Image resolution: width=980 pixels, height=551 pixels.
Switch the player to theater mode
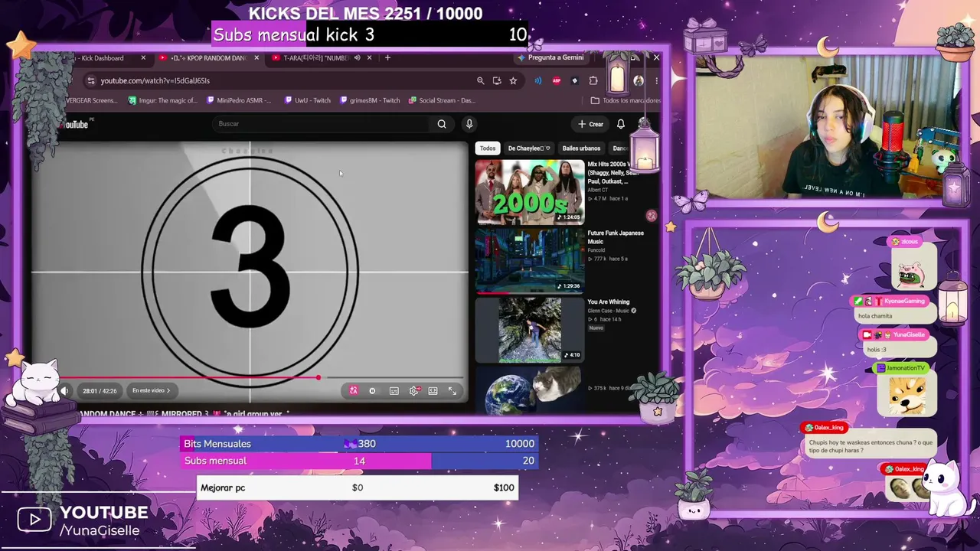coord(433,391)
